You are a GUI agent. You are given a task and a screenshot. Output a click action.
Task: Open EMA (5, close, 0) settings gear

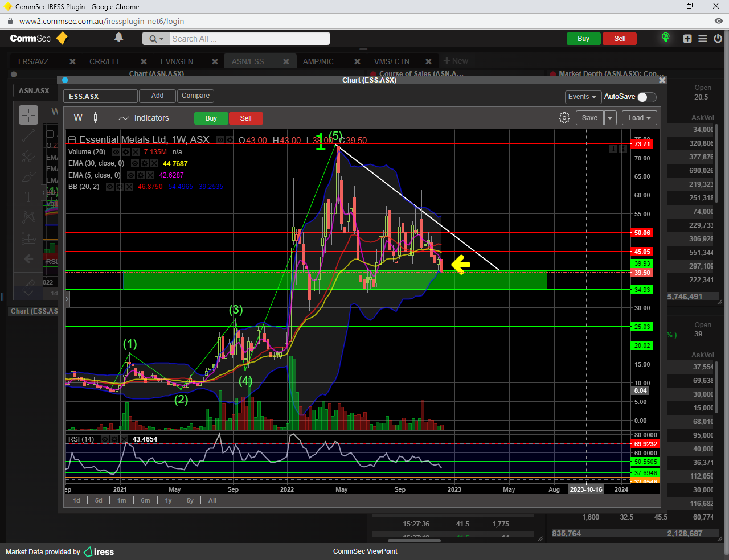click(x=141, y=175)
